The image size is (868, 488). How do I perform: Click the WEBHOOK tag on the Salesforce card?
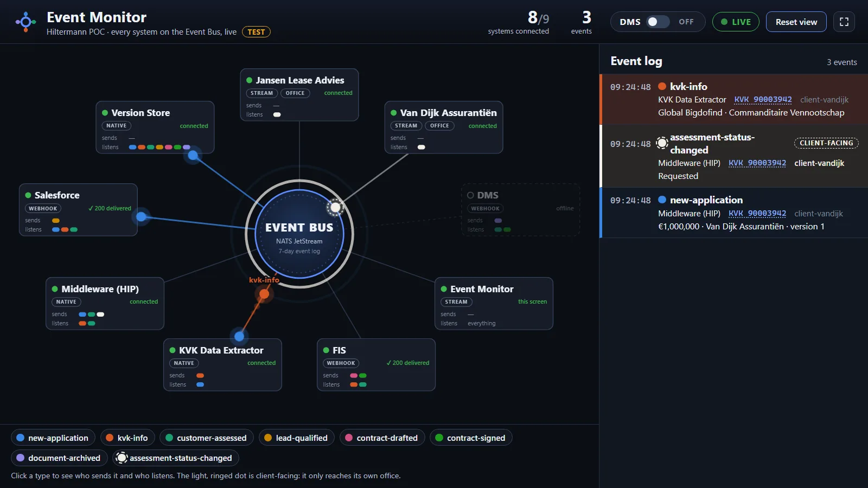coord(43,208)
